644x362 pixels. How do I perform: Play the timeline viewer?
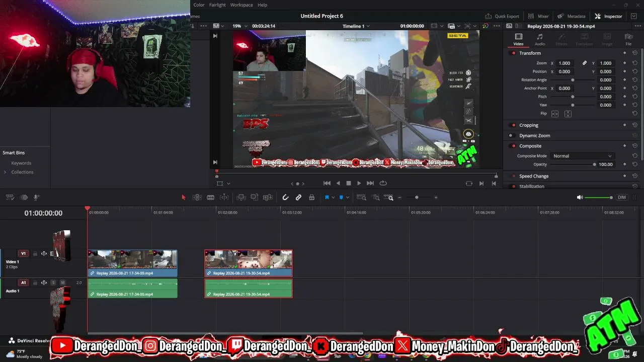pos(359,184)
